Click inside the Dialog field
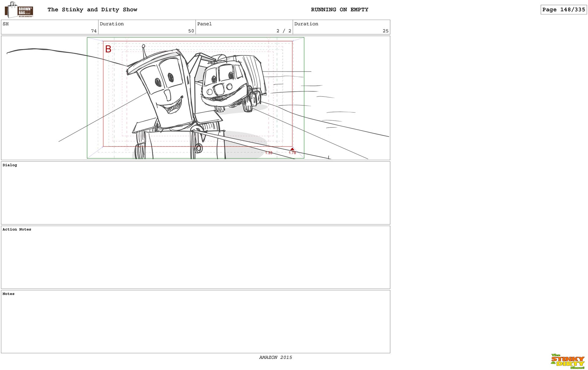 click(195, 193)
